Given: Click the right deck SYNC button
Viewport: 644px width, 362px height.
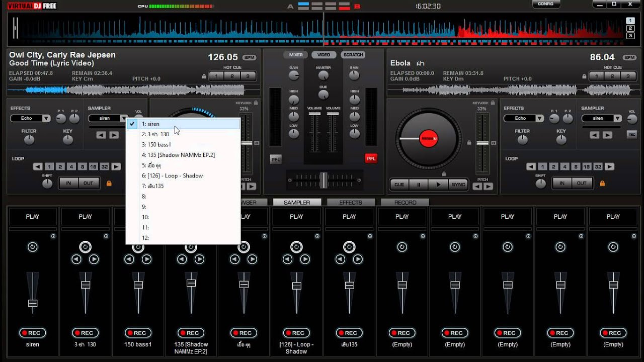Looking at the screenshot, I should click(458, 185).
